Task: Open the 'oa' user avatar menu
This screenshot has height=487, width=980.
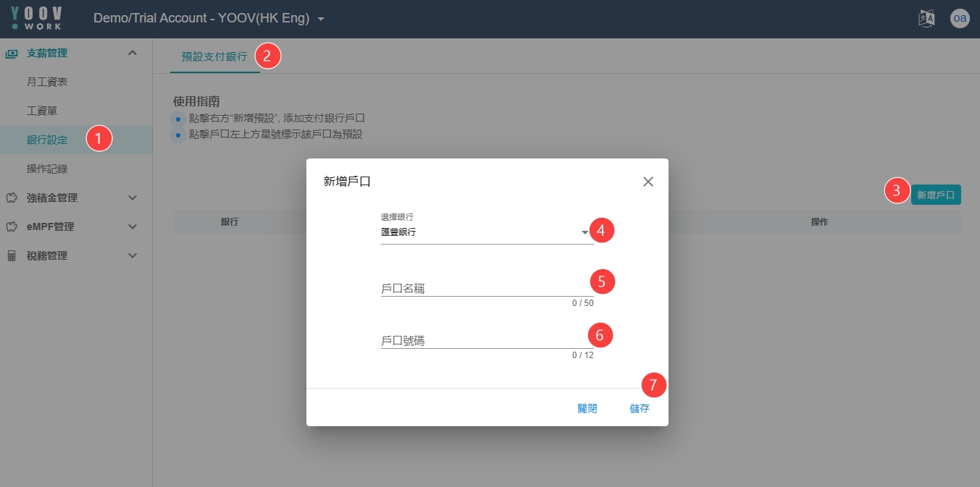Action: tap(960, 19)
